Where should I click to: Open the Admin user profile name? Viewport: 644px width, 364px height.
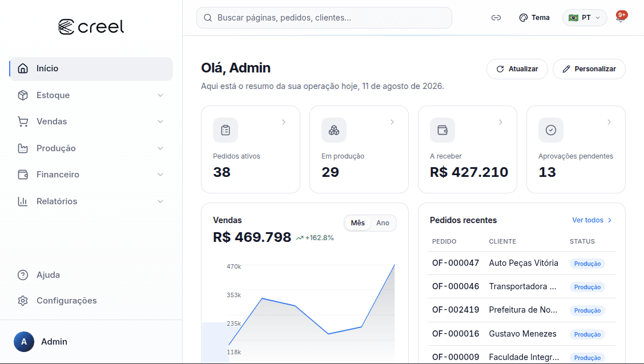pyautogui.click(x=54, y=342)
